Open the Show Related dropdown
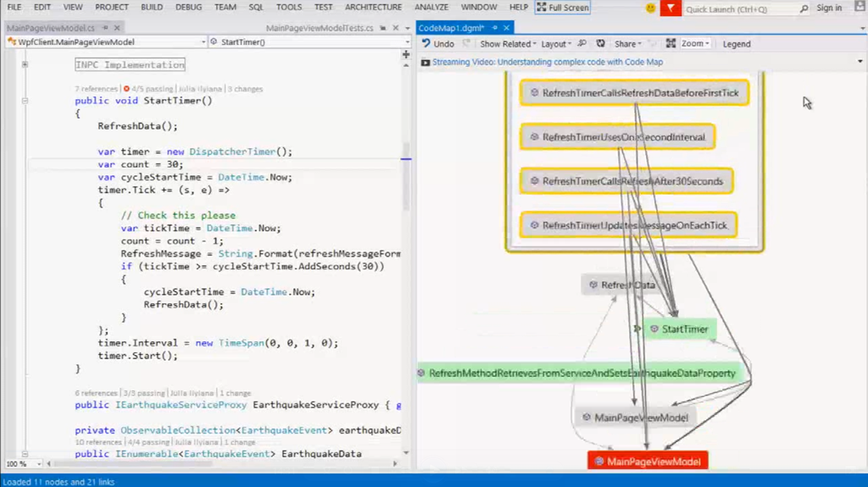 point(508,44)
